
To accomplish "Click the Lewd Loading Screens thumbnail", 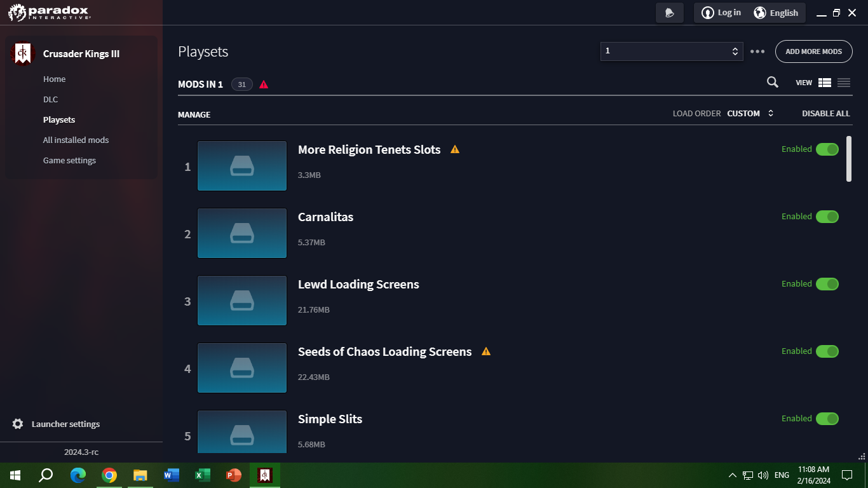I will [242, 301].
